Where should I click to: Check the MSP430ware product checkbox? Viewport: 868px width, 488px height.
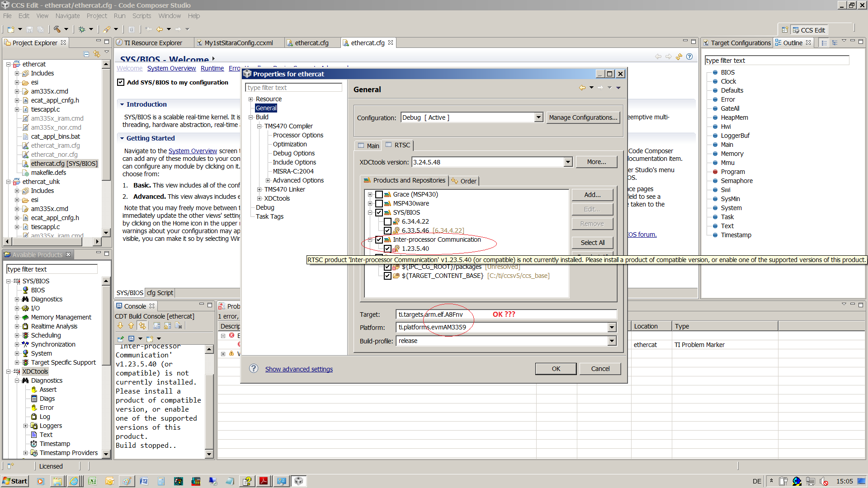(379, 203)
